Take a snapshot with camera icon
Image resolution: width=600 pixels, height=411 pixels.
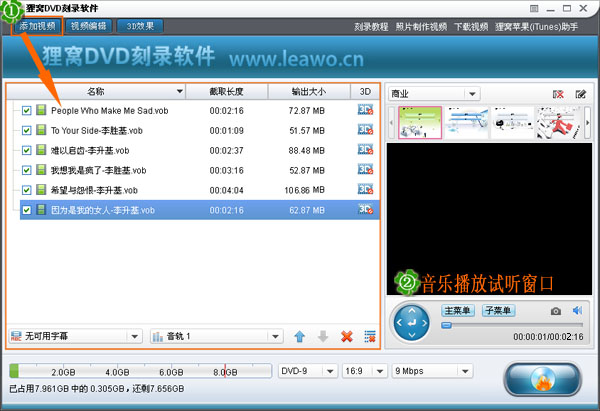556,311
